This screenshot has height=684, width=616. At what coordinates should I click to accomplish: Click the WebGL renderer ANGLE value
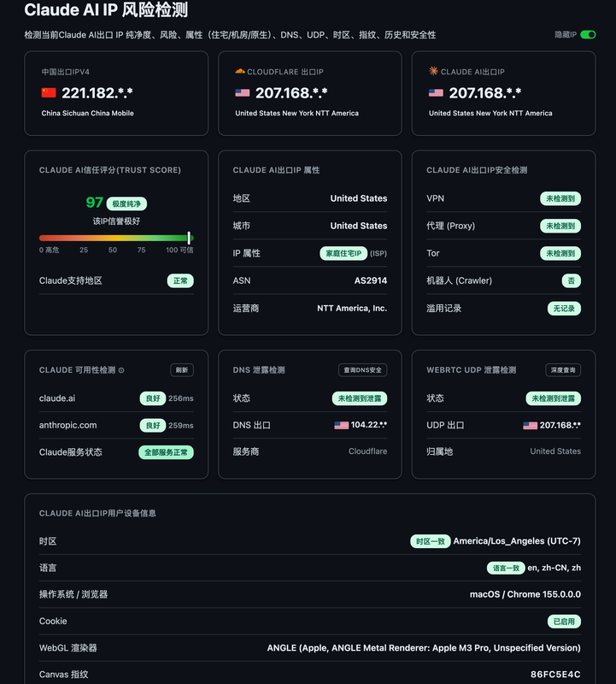[424, 648]
